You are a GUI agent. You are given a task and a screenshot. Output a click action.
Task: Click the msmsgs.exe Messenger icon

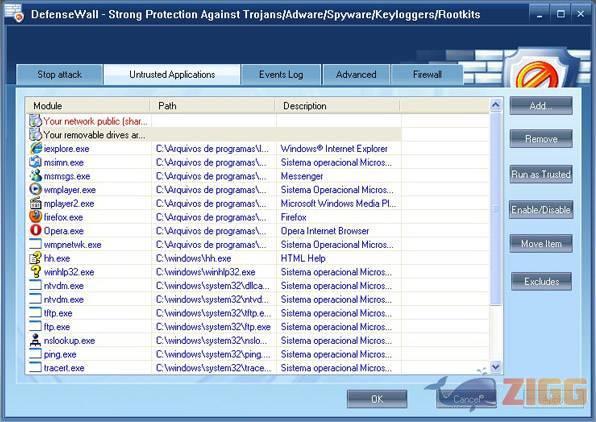click(x=35, y=176)
